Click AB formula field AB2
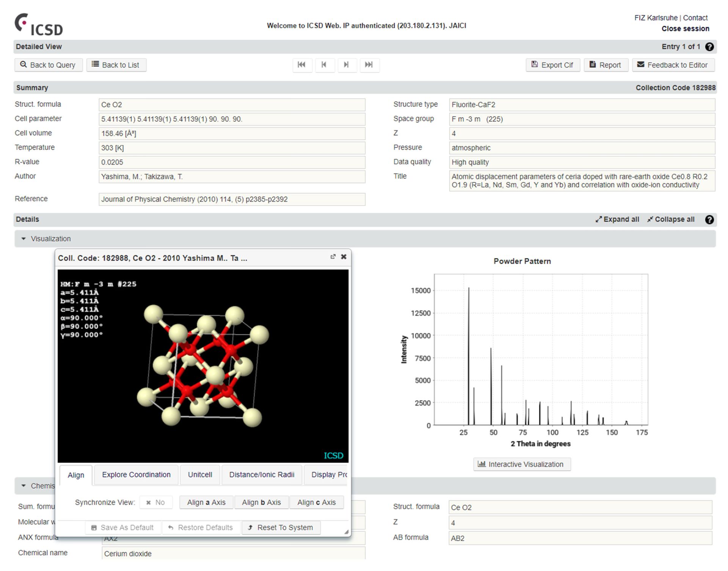This screenshot has height=571, width=728. pos(581,538)
